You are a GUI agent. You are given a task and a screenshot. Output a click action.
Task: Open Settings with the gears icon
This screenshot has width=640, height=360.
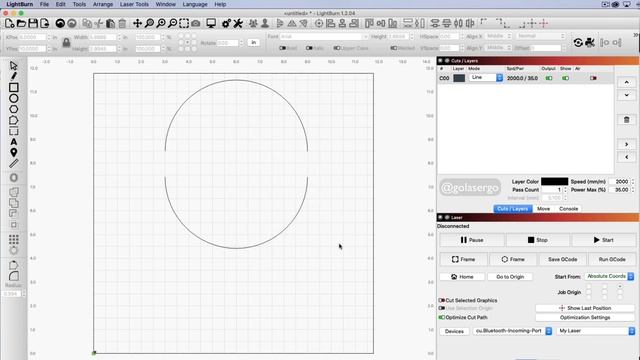click(226, 23)
